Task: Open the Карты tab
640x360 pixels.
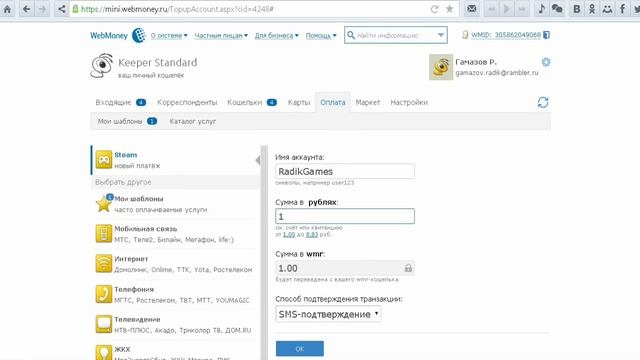Action: [299, 102]
